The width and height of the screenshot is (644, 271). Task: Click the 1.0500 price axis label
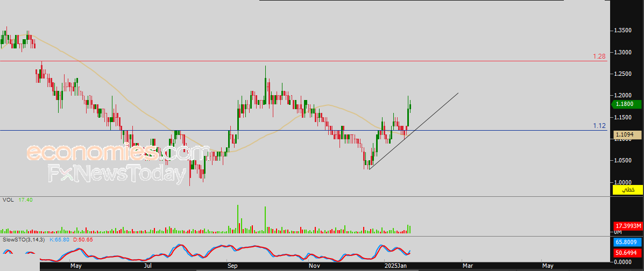(x=623, y=161)
